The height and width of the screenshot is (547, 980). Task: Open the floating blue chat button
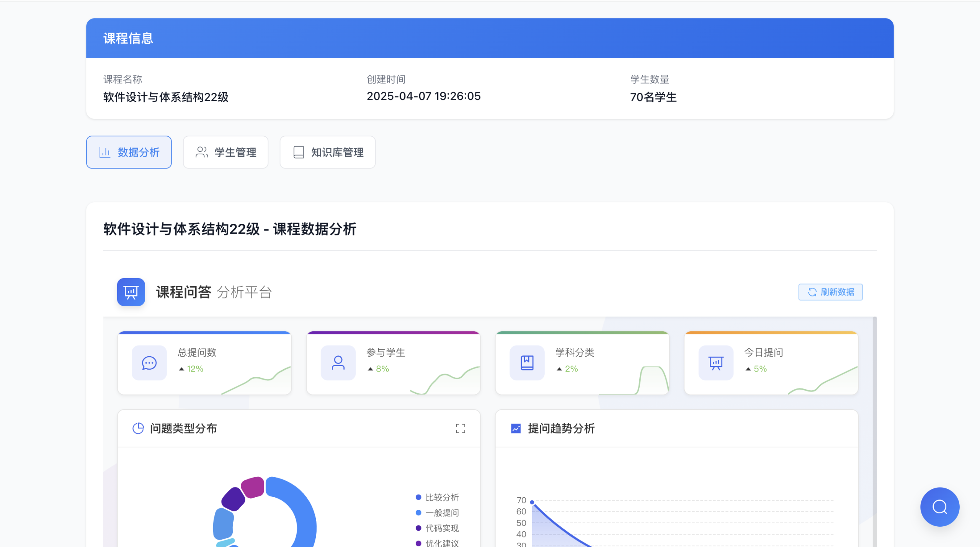pos(939,507)
